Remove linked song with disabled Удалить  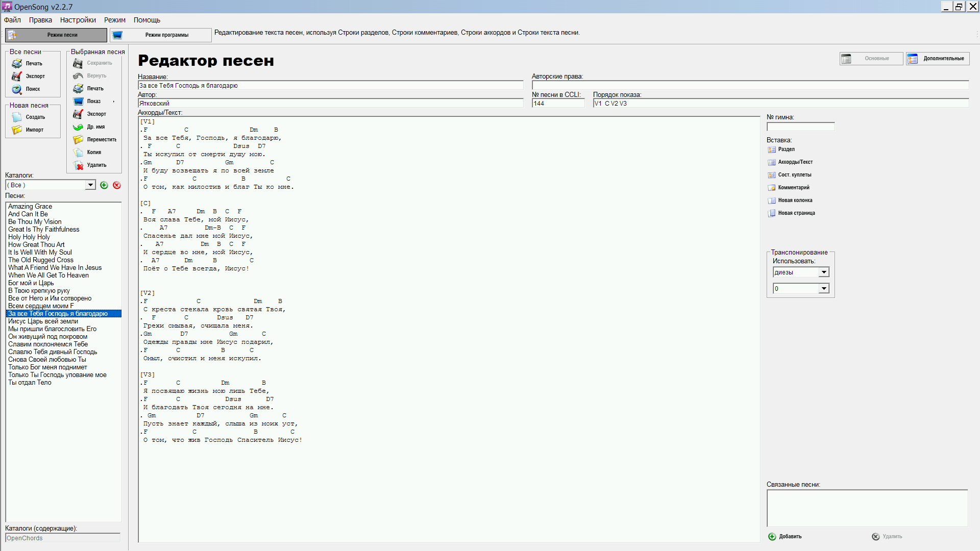tap(887, 536)
